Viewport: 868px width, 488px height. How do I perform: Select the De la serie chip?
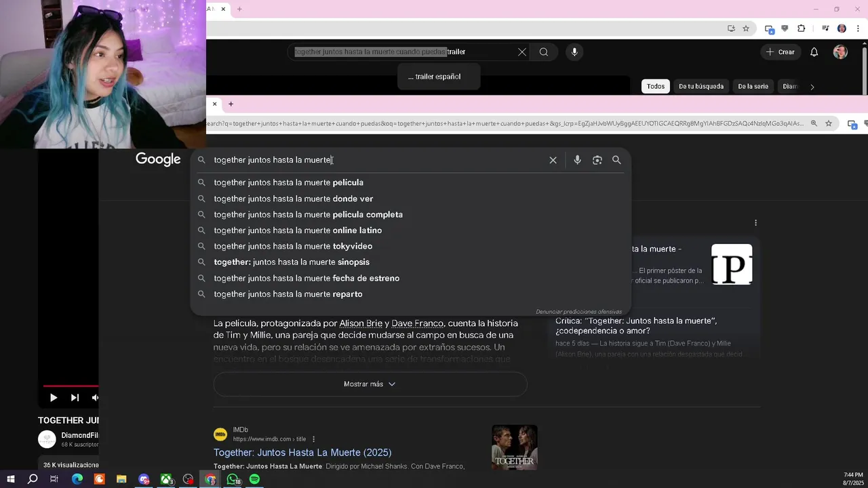753,86
